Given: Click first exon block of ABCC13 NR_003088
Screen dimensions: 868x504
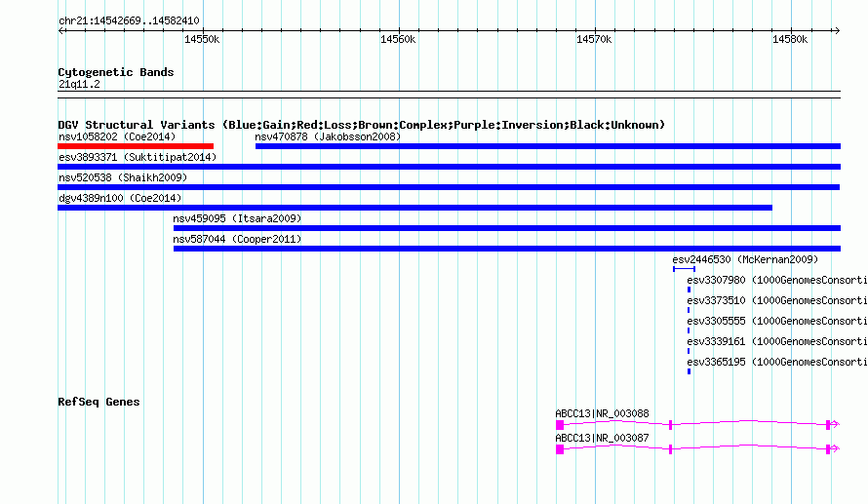Looking at the screenshot, I should pyautogui.click(x=560, y=425).
